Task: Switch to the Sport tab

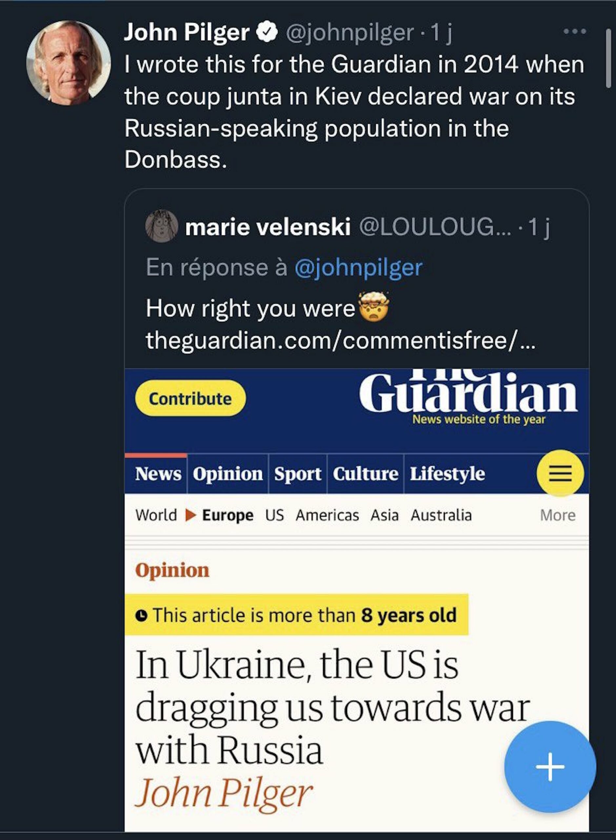Action: point(298,474)
